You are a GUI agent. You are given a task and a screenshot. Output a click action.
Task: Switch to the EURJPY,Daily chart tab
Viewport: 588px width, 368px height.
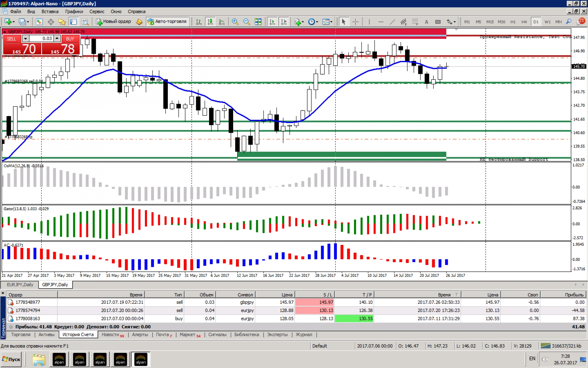tap(20, 284)
